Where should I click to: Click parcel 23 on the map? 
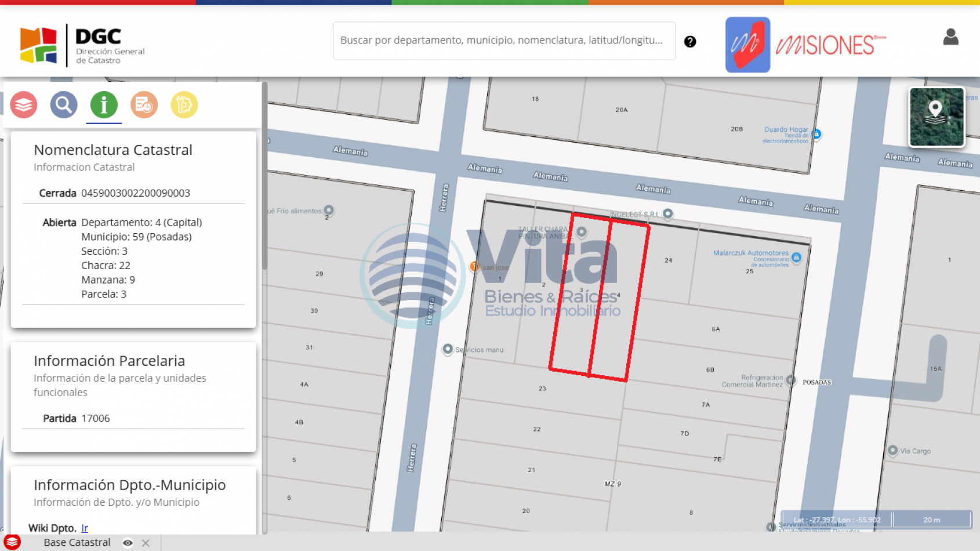tap(542, 389)
